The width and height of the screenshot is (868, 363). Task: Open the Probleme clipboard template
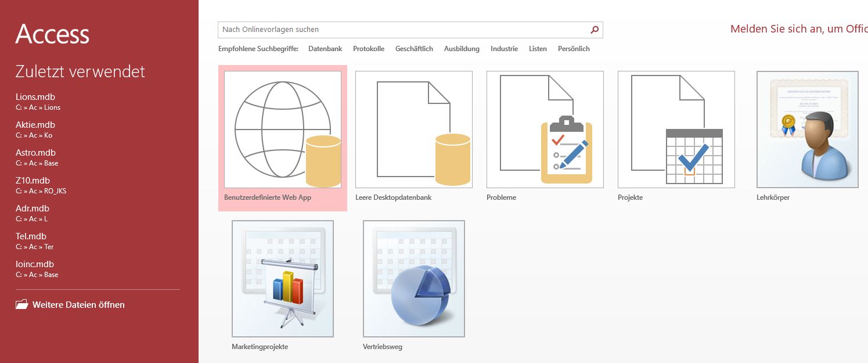545,130
